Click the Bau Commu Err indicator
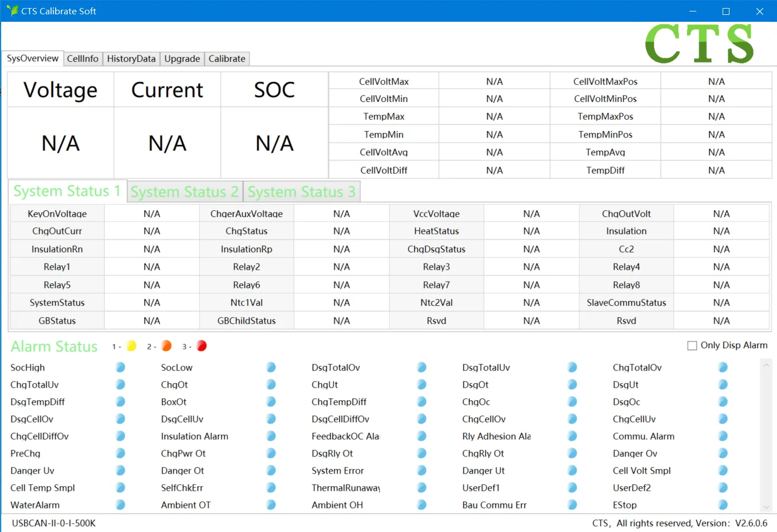The width and height of the screenshot is (777, 532). [572, 505]
